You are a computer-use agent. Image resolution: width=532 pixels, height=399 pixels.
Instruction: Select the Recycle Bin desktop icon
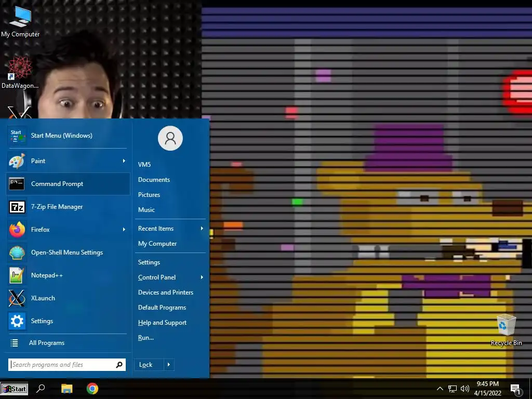(506, 330)
